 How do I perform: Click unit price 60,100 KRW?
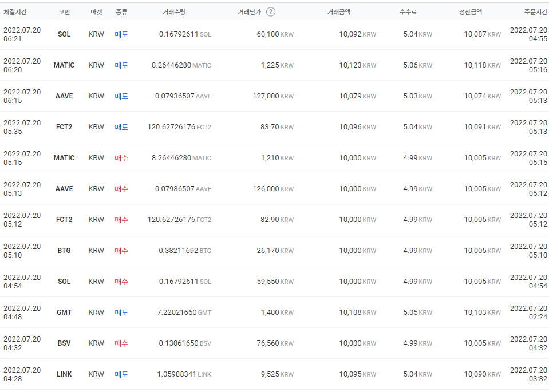click(275, 34)
